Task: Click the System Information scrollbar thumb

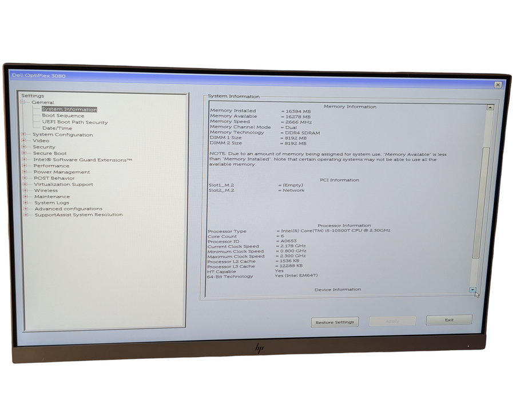Action: (482, 203)
